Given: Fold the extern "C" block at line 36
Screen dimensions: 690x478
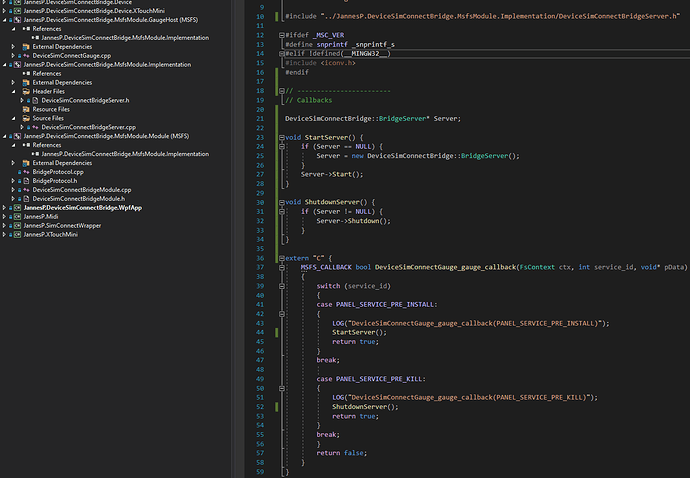Looking at the screenshot, I should click(x=282, y=258).
